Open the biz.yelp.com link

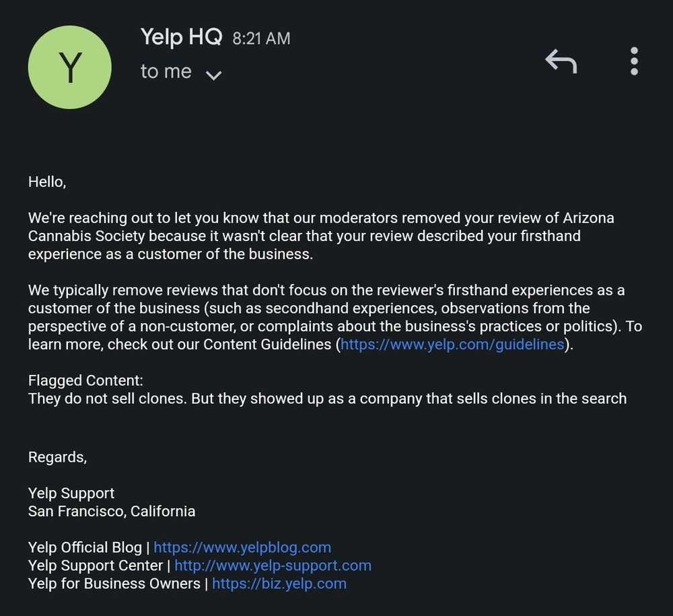pyautogui.click(x=279, y=584)
